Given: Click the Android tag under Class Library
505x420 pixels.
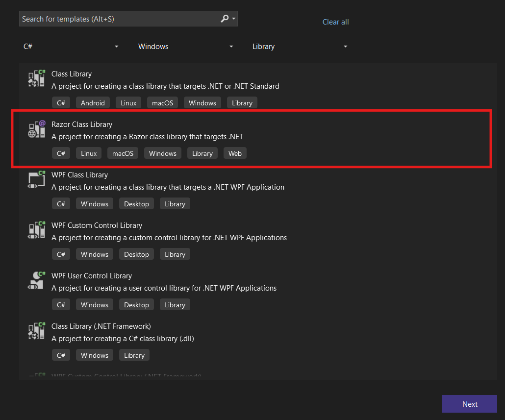Looking at the screenshot, I should click(x=93, y=103).
